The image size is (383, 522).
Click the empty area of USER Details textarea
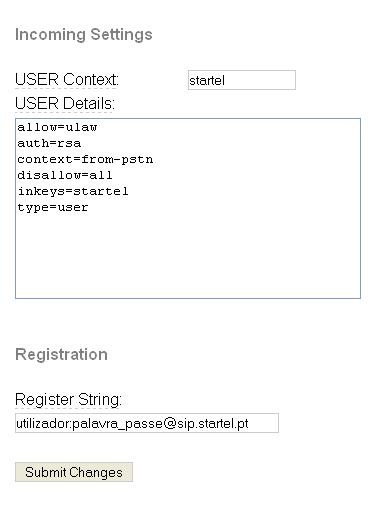click(x=188, y=255)
